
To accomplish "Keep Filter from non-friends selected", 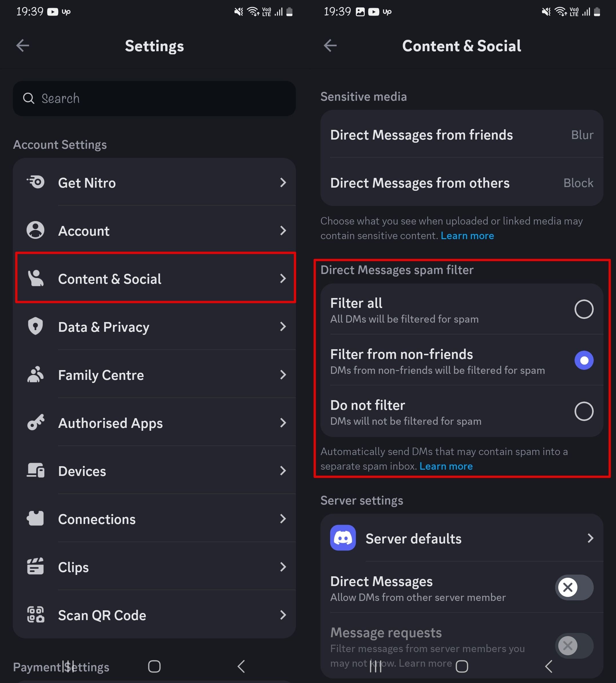I will [583, 360].
